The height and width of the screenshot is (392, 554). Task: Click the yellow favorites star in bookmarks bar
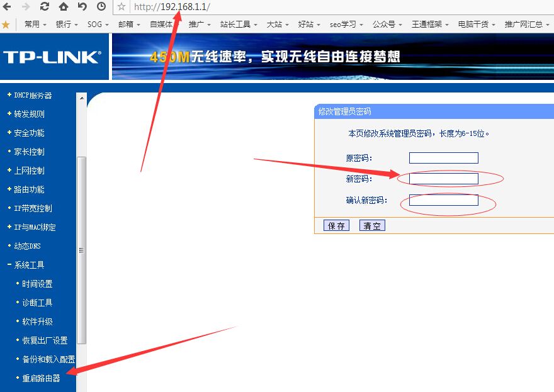[x=6, y=25]
